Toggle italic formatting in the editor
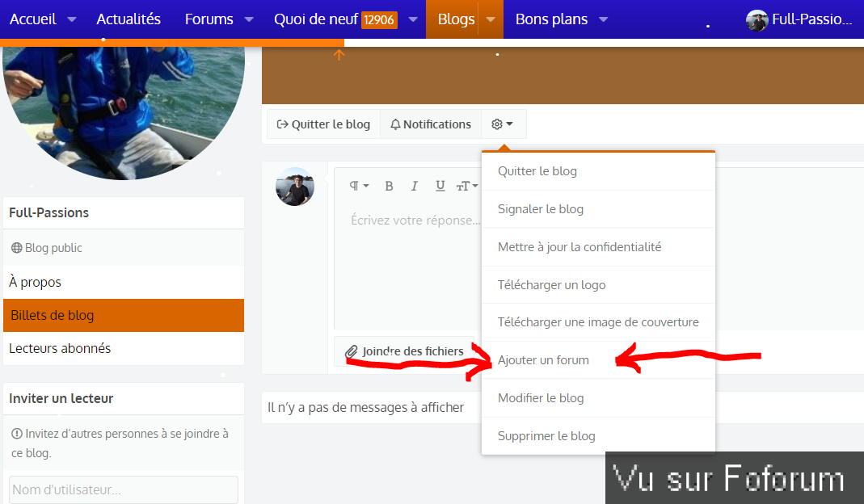The height and width of the screenshot is (504, 864). pos(414,186)
